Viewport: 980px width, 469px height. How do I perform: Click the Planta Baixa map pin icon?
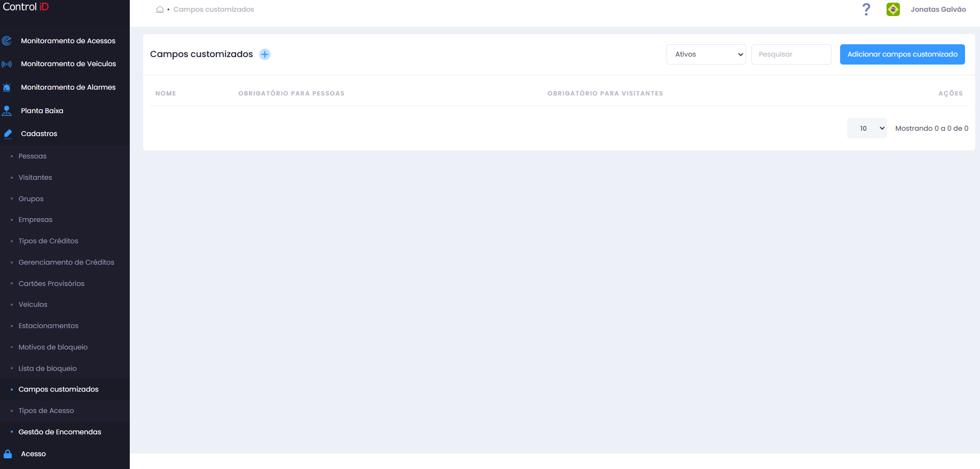7,110
